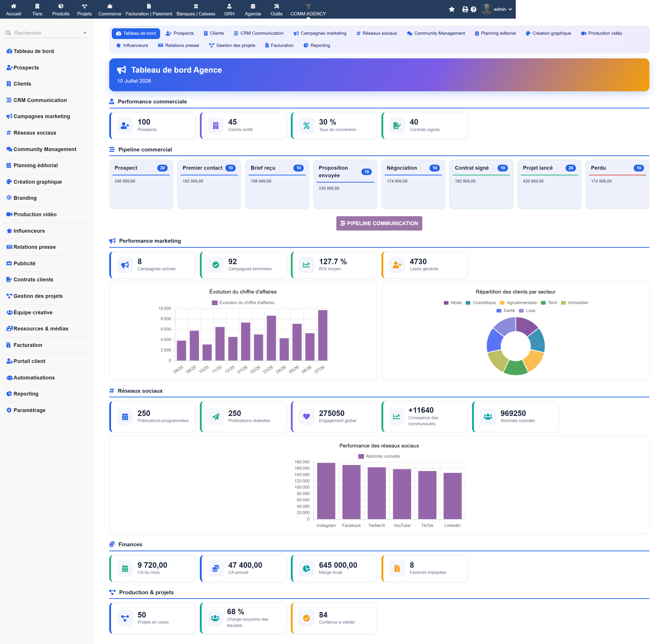Open the Accueil home icon
The image size is (663, 644).
point(14,6)
